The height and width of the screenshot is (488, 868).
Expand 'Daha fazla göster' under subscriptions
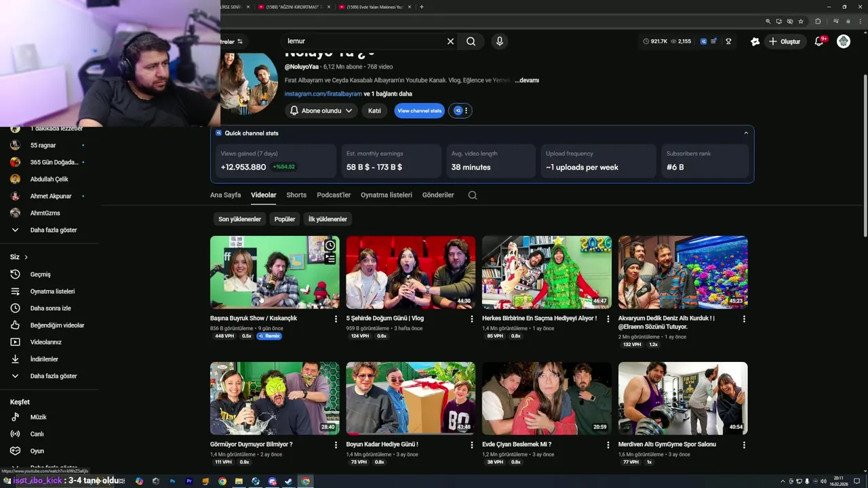(53, 230)
